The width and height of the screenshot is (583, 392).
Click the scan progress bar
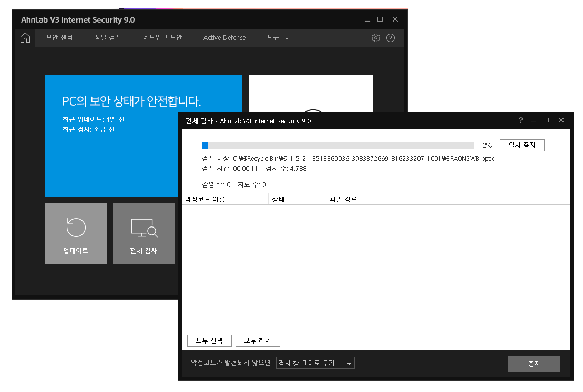point(338,145)
